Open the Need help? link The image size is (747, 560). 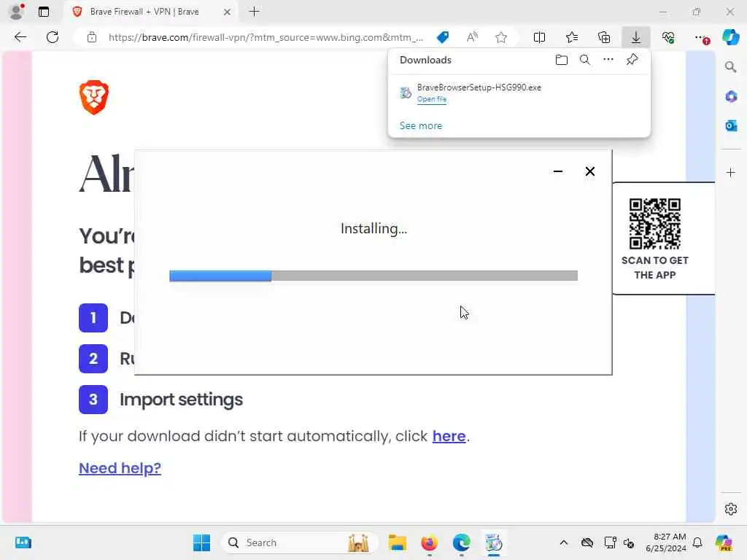coord(120,468)
